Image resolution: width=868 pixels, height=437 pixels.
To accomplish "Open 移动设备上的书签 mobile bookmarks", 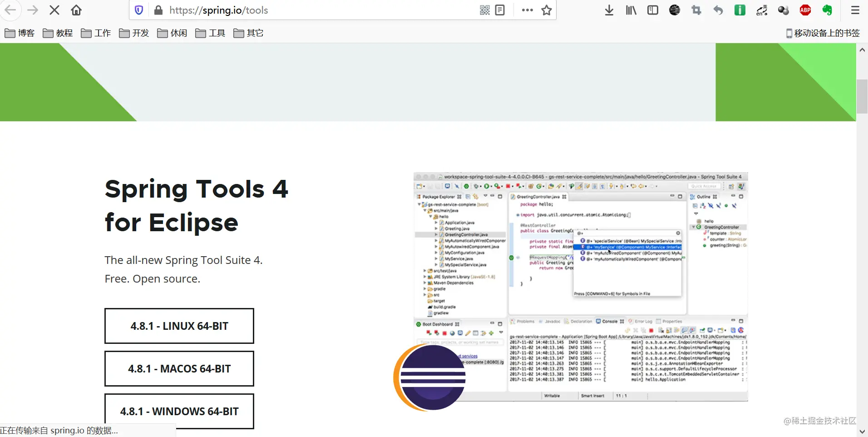I will (823, 33).
